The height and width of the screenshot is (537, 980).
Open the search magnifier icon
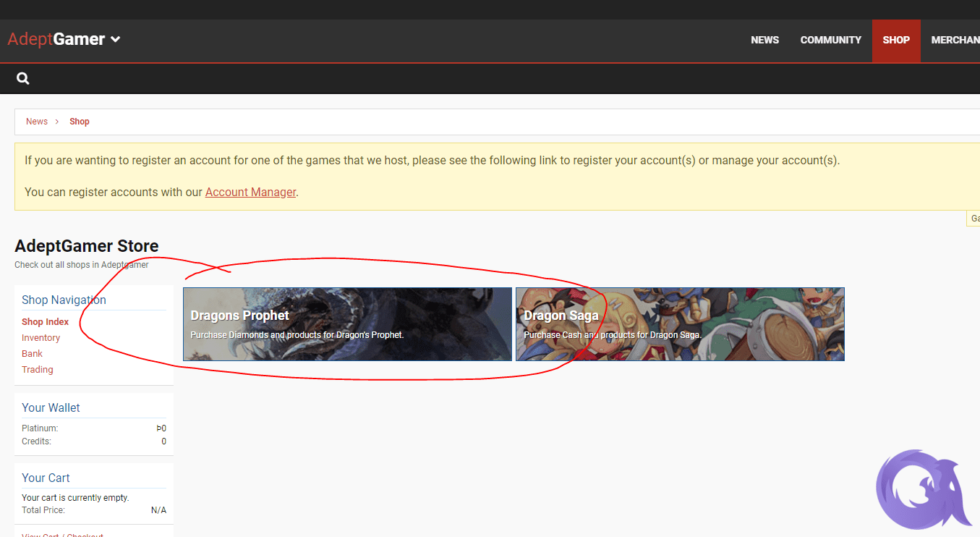[23, 78]
